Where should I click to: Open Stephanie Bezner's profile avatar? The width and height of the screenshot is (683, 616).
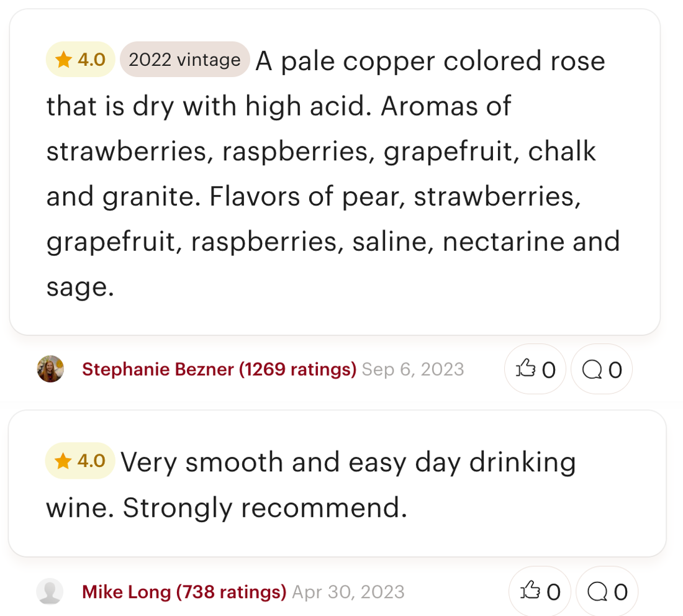[x=50, y=369]
